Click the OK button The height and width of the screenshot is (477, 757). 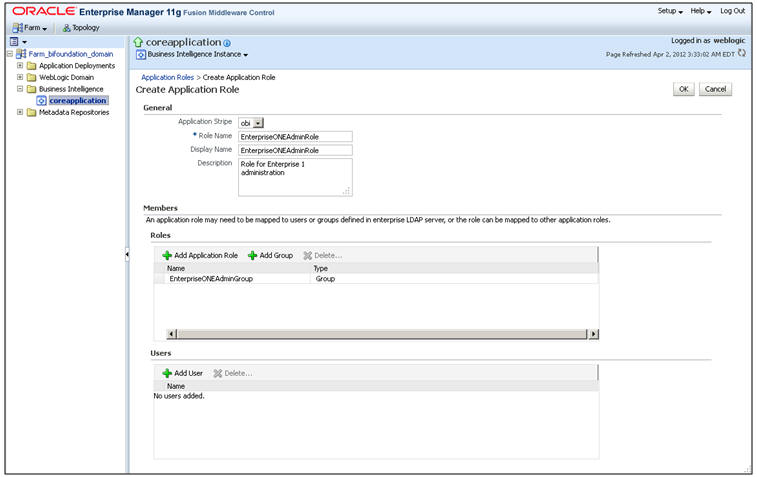click(x=684, y=89)
